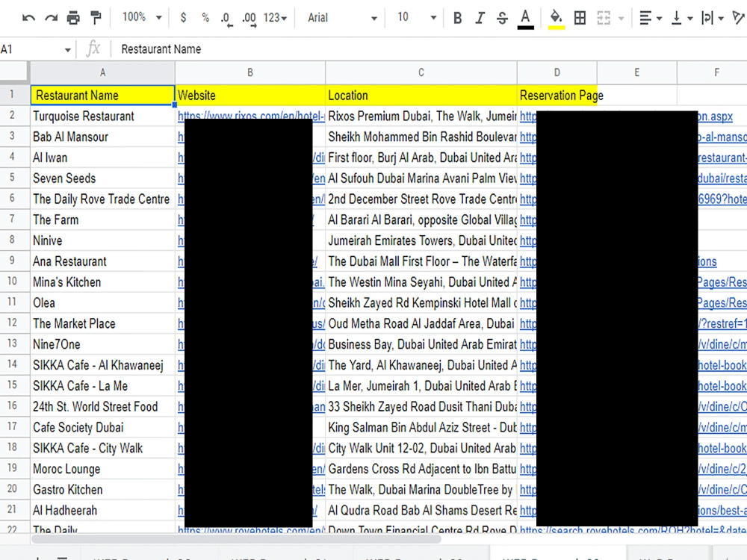Open the Moroc Lounge reservation link
Viewport: 747px width, 560px height.
click(x=528, y=469)
